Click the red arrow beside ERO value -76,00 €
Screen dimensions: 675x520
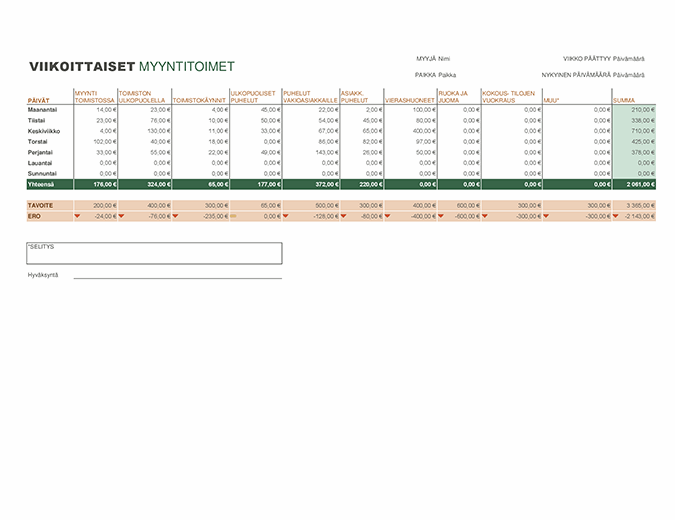coord(121,215)
